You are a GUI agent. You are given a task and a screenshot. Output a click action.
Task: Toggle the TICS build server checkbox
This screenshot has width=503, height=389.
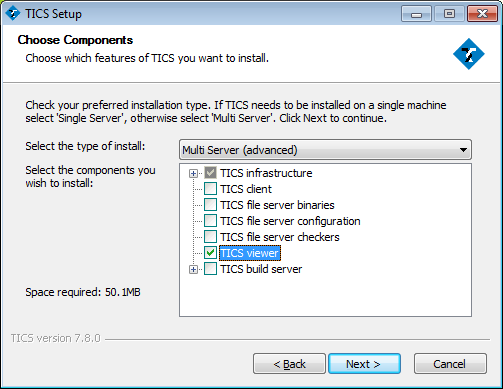click(210, 269)
